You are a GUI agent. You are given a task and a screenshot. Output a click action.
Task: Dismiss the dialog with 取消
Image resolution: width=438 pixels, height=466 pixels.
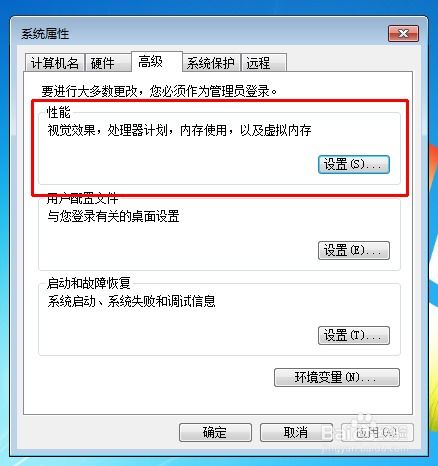pyautogui.click(x=296, y=433)
